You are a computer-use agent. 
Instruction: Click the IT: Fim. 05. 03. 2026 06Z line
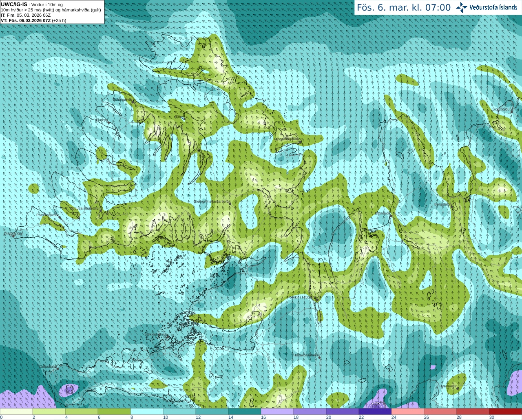pyautogui.click(x=26, y=15)
